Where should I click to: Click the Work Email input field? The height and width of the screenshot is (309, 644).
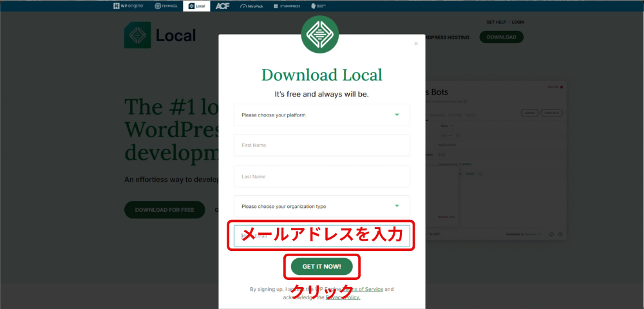[321, 236]
